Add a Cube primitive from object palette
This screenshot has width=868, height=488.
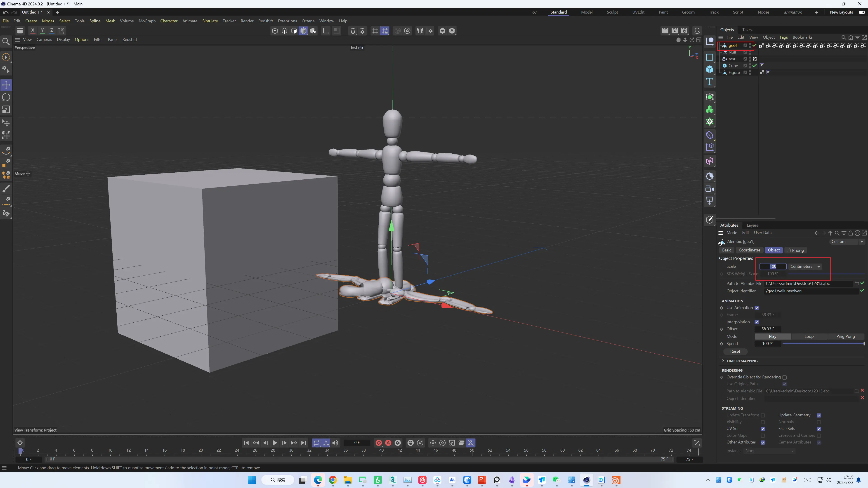click(710, 69)
